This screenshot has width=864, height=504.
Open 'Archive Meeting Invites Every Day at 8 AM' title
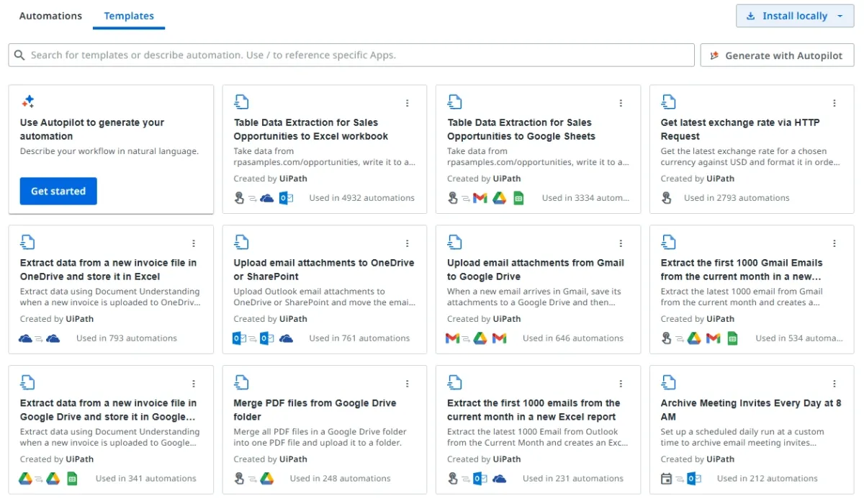click(751, 410)
